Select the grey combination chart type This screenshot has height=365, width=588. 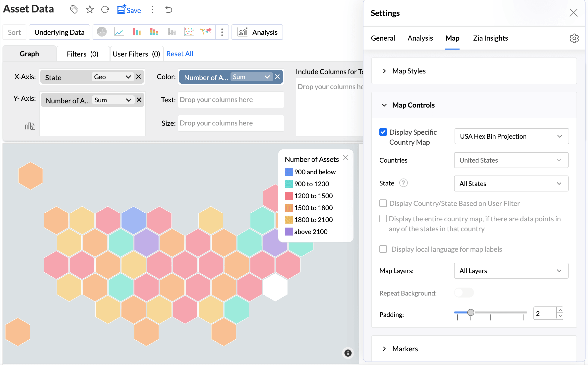click(x=172, y=32)
